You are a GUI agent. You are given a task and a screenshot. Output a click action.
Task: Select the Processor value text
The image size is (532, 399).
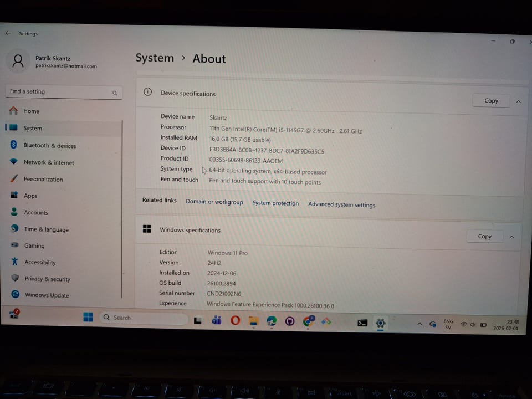[286, 130]
